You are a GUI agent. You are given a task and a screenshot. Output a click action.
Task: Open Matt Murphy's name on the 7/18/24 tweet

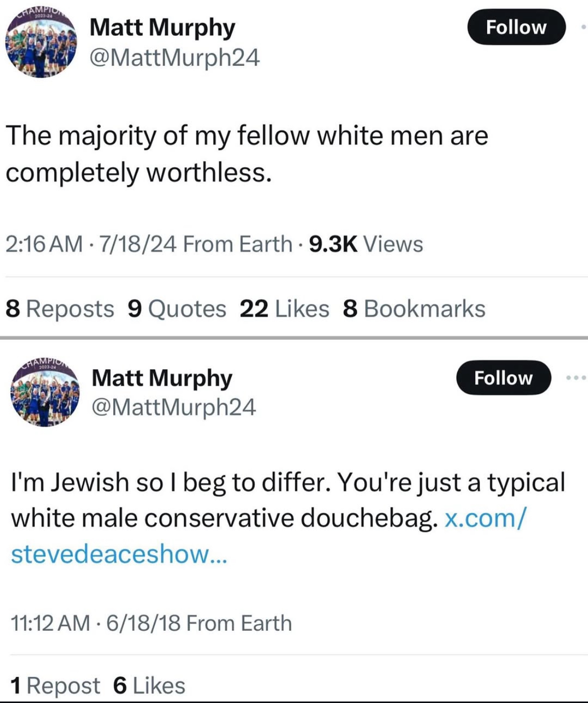pos(162,27)
